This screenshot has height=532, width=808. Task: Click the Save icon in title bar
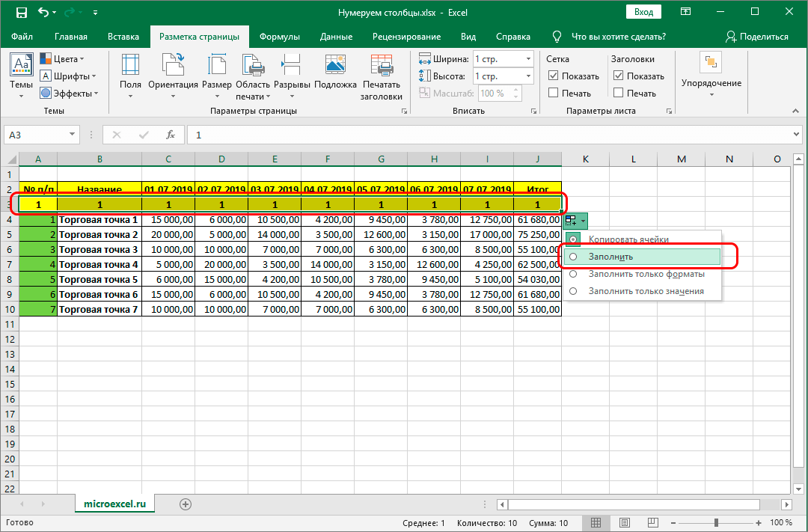tap(21, 13)
